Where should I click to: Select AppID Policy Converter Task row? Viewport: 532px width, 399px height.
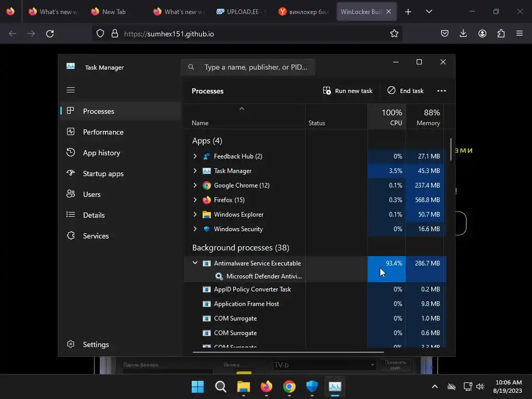tap(315, 289)
